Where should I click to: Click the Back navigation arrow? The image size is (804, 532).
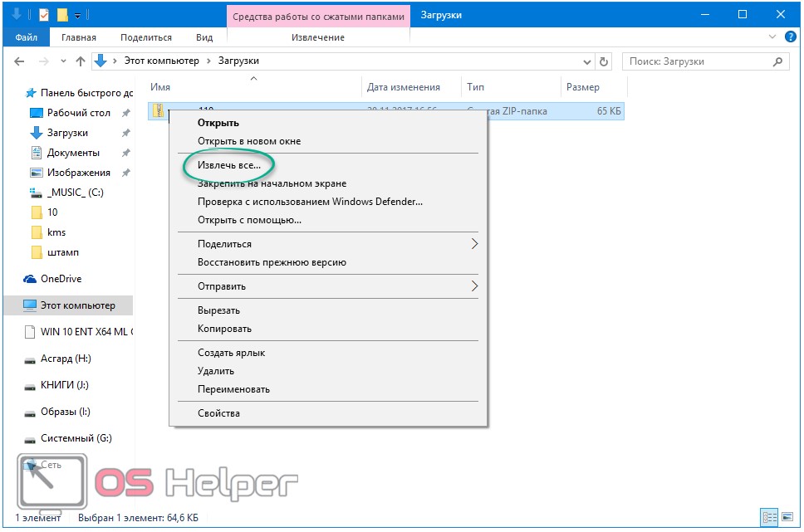point(20,61)
